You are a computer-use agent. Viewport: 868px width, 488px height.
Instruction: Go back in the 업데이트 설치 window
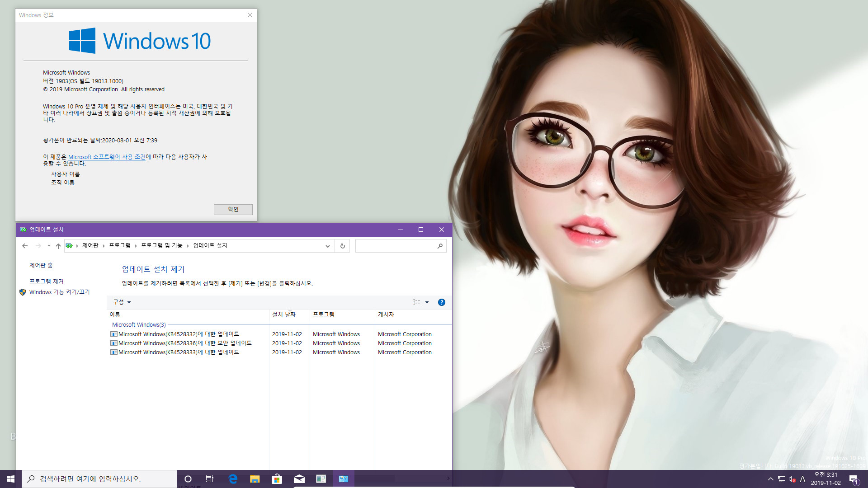25,246
